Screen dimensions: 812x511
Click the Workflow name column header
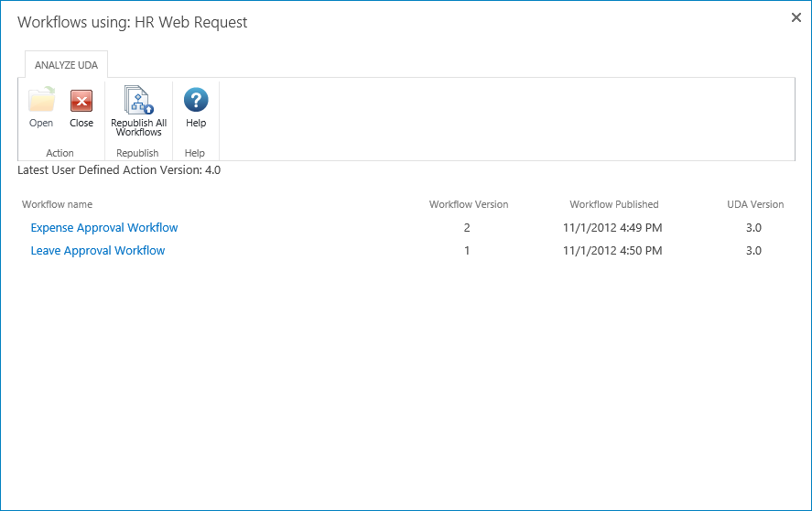coord(57,204)
